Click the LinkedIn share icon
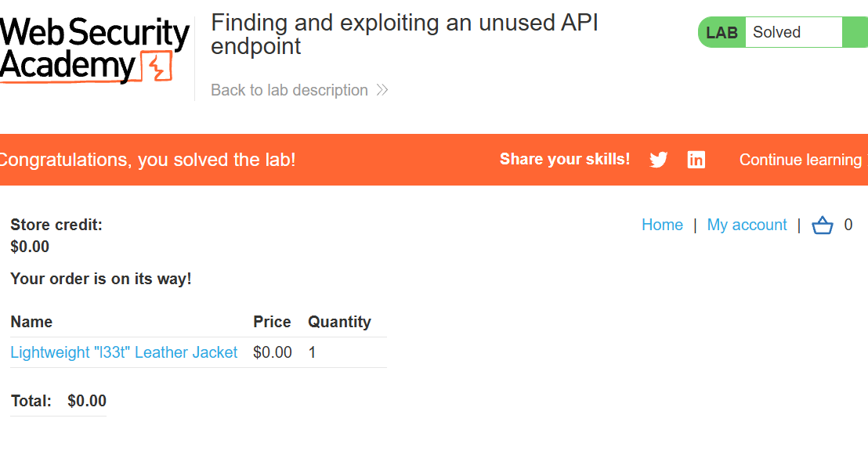 (x=696, y=160)
